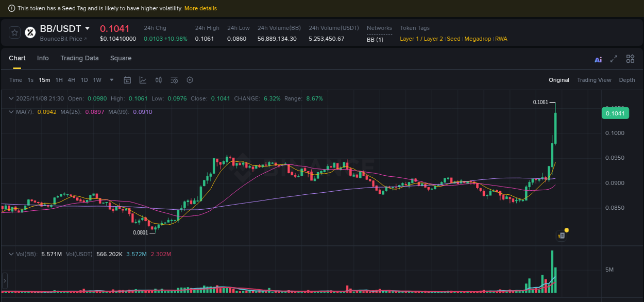Open extra timeframes dropdown beside 1W

(111, 80)
